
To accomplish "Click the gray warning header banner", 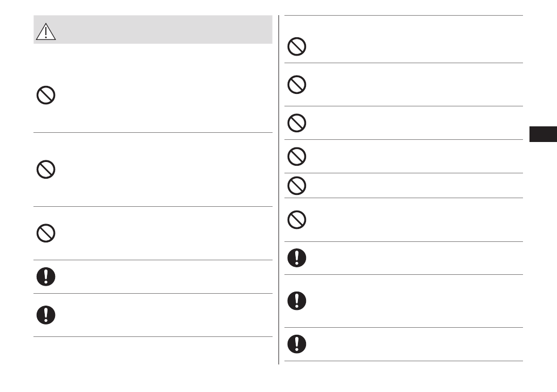I will [x=162, y=30].
